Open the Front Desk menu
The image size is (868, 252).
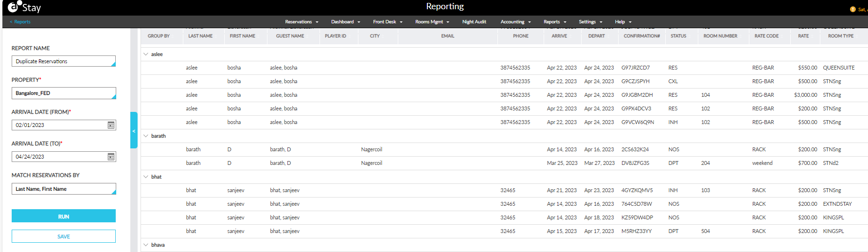[388, 22]
